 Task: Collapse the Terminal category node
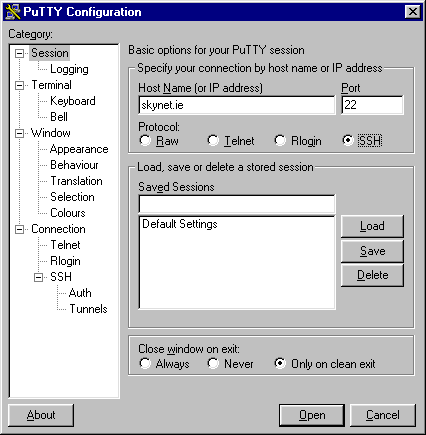click(20, 85)
